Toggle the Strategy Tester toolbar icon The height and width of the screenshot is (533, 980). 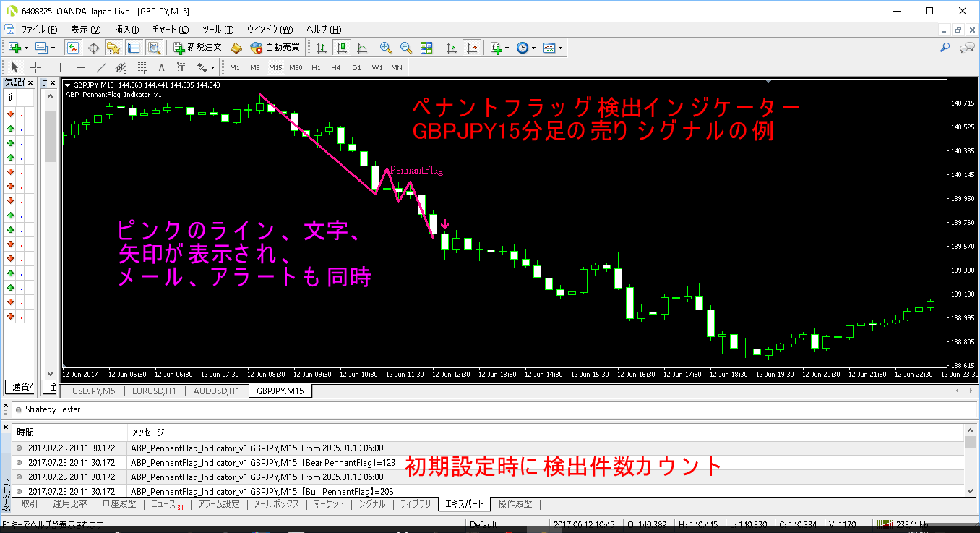pyautogui.click(x=154, y=48)
